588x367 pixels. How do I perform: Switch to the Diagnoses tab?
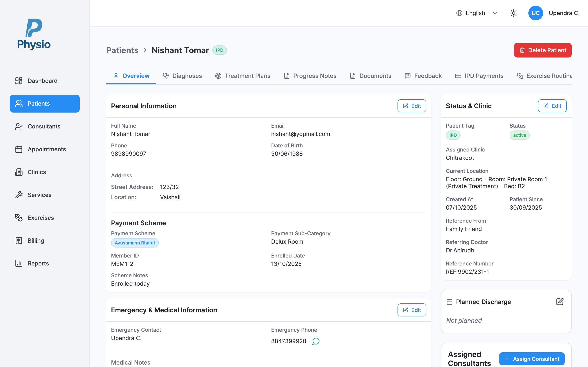pyautogui.click(x=182, y=76)
